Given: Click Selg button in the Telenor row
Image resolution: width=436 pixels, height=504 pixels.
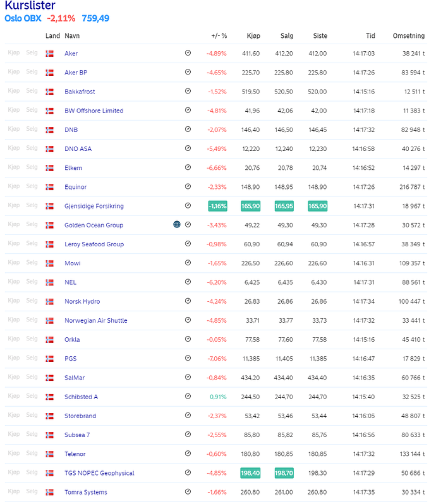Looking at the screenshot, I should pos(32,453).
